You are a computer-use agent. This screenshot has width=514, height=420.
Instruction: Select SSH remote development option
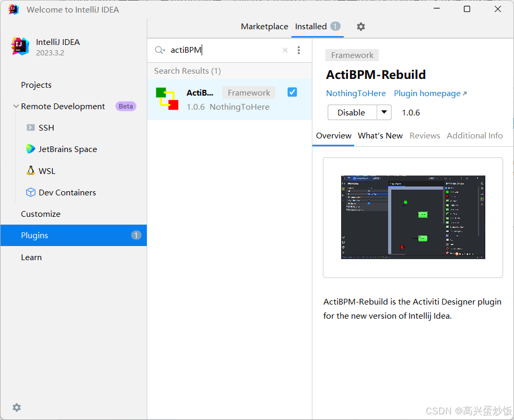46,128
